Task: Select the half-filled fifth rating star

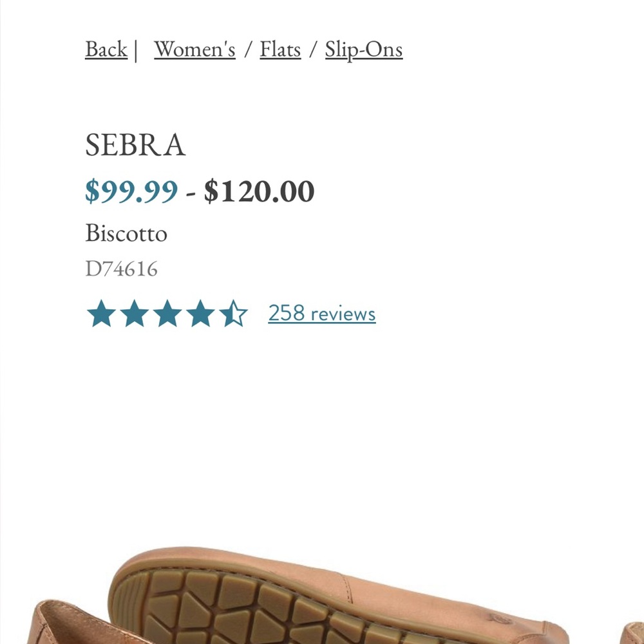Action: click(x=234, y=314)
